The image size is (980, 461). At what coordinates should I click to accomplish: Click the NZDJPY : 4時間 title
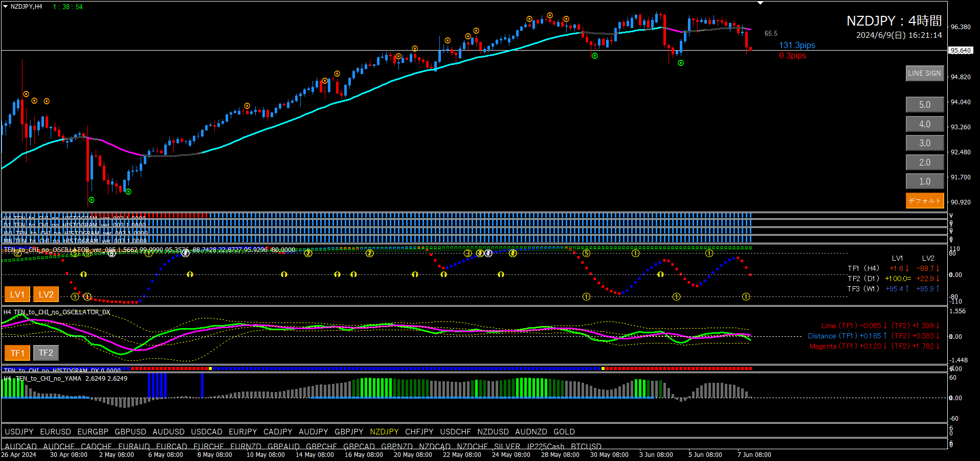click(x=894, y=21)
